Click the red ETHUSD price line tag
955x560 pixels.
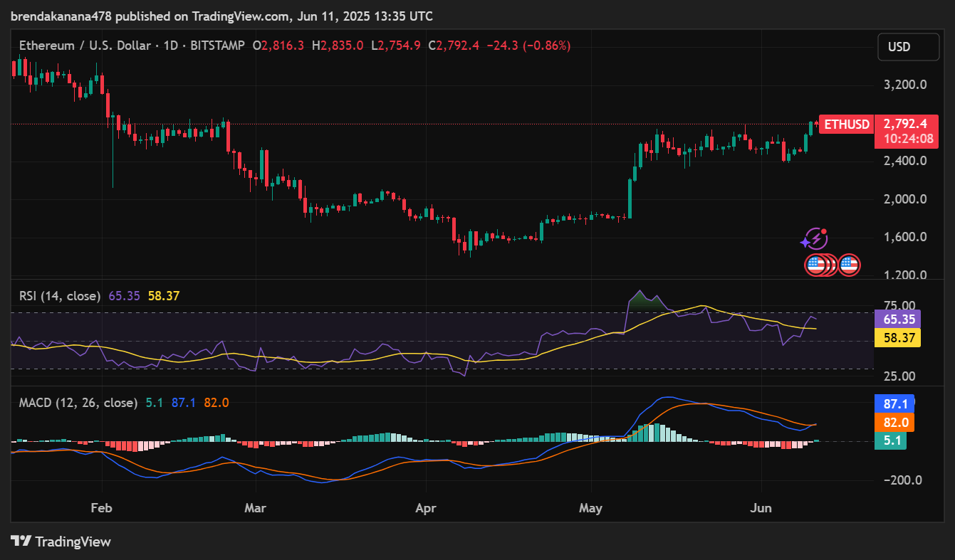click(x=846, y=125)
